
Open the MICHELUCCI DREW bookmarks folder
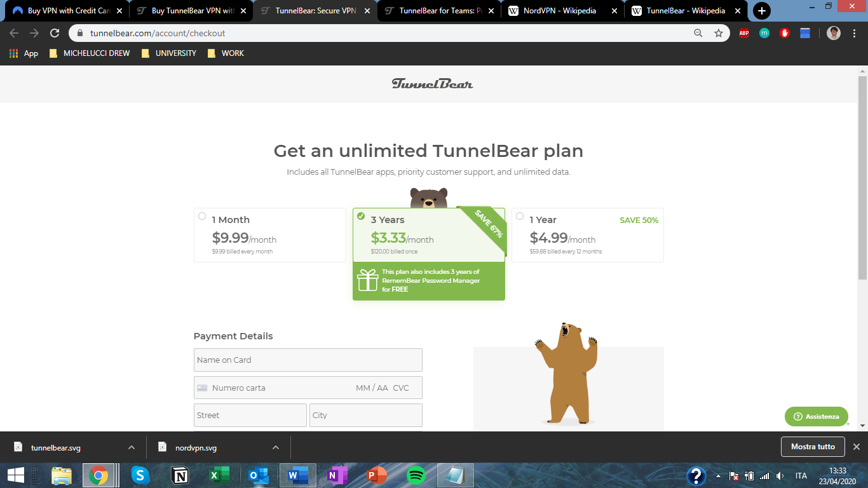pos(90,53)
